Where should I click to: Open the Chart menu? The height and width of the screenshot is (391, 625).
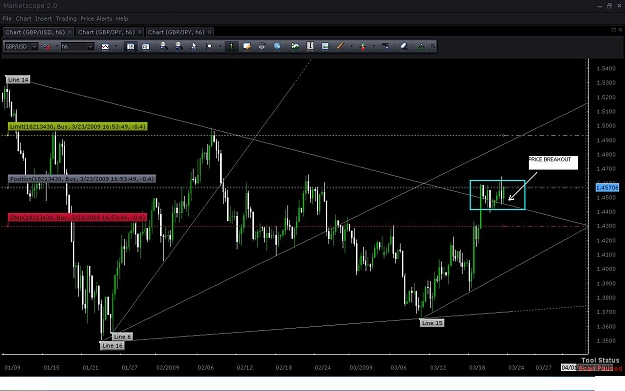24,19
